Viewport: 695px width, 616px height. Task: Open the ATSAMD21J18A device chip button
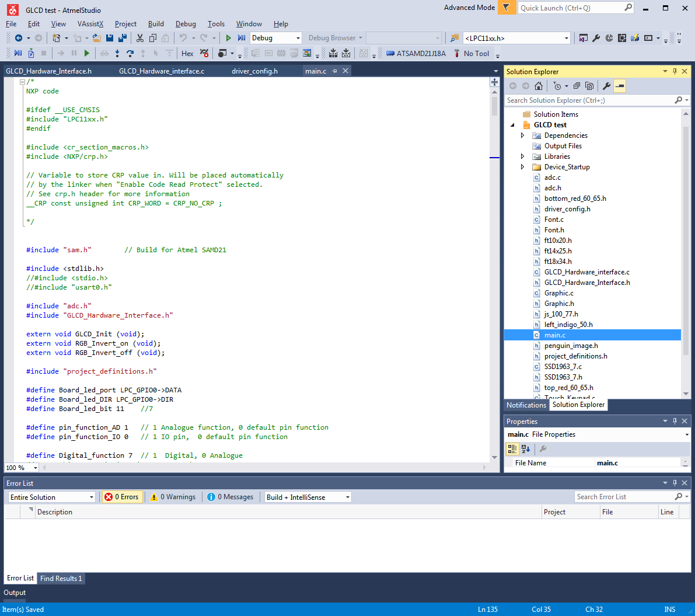point(416,53)
